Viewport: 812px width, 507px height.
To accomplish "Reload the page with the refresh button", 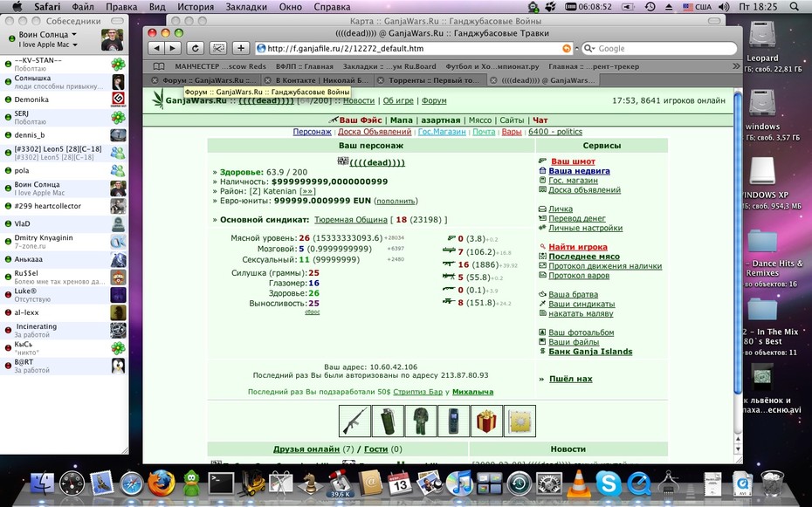I will point(195,48).
